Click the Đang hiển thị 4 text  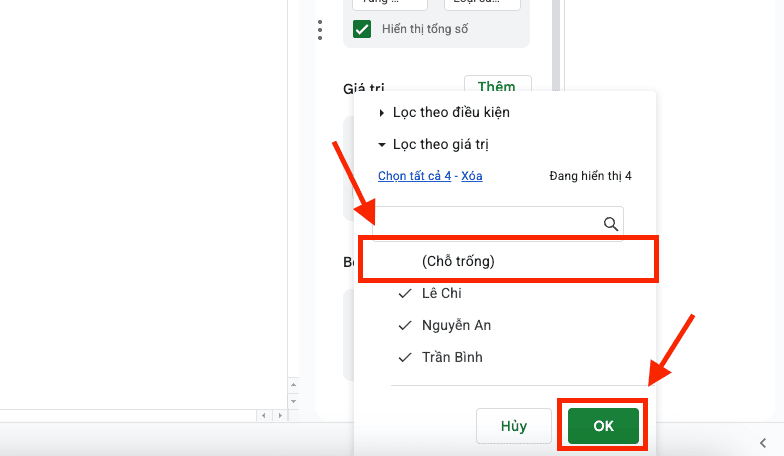pos(590,176)
